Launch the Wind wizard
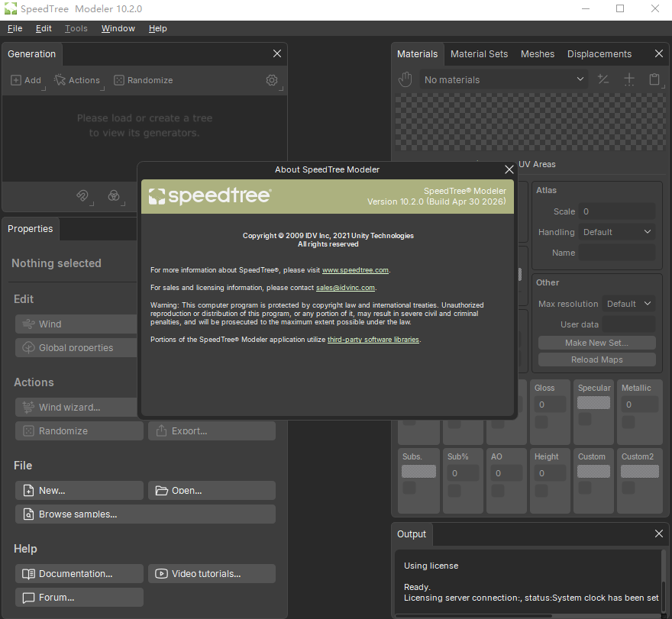 tap(76, 407)
